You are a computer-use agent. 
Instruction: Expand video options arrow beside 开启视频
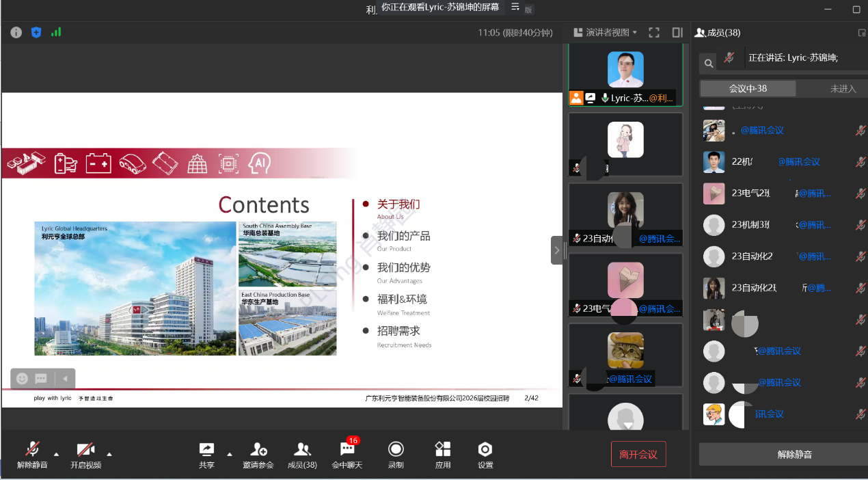(109, 453)
